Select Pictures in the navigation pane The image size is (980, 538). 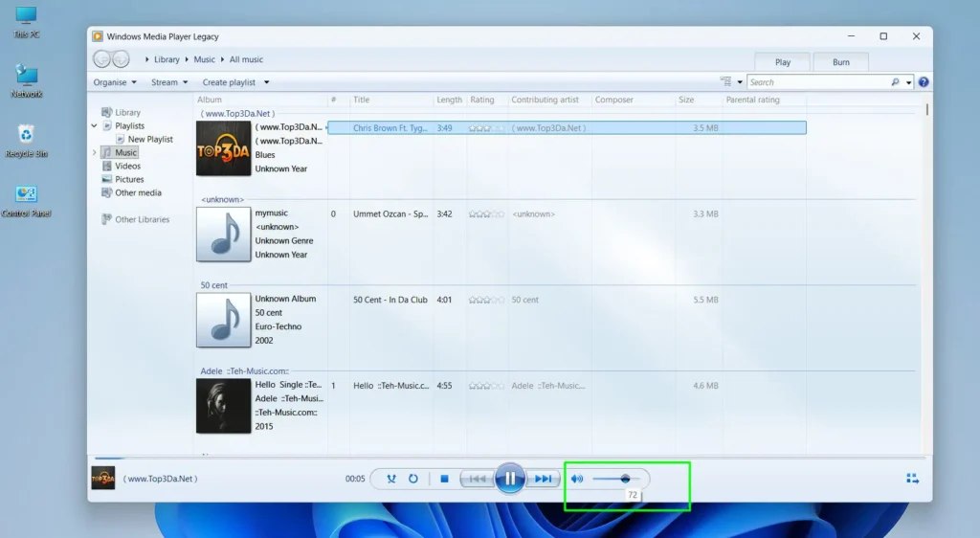coord(129,179)
